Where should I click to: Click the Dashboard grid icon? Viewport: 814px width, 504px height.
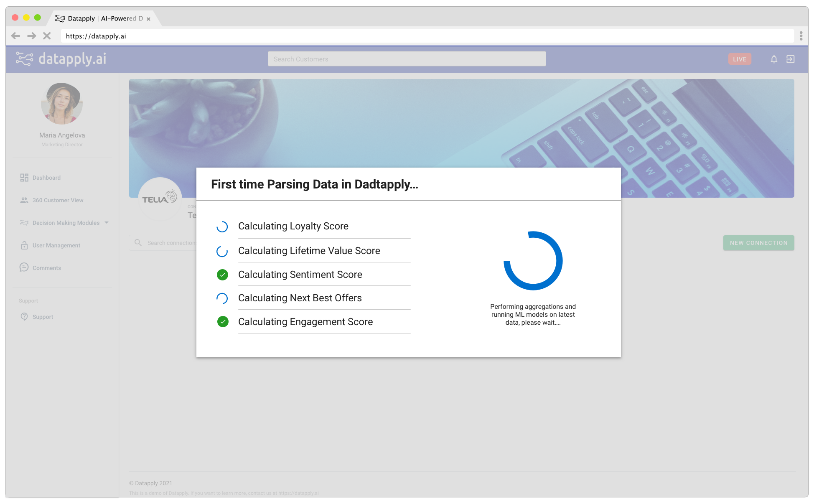(24, 178)
